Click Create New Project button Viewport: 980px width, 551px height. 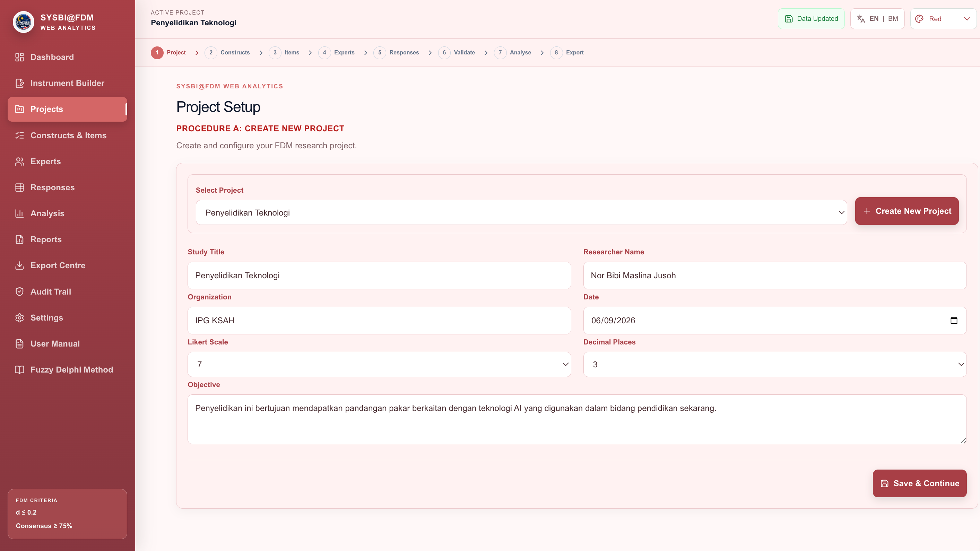pyautogui.click(x=907, y=211)
